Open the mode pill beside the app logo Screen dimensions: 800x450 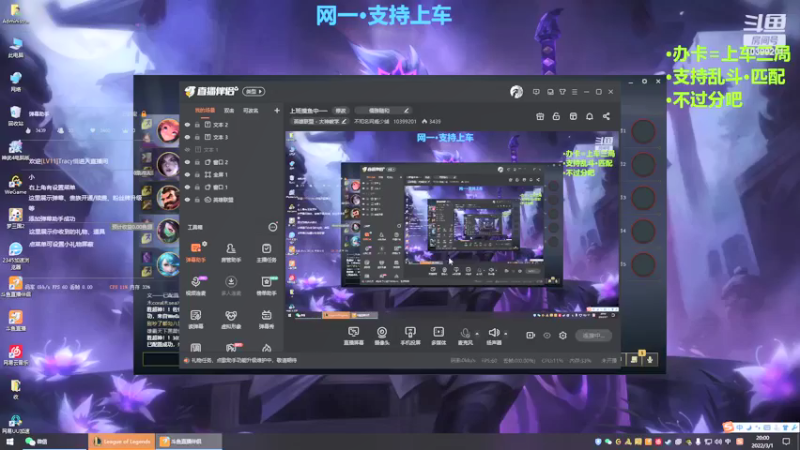(x=254, y=91)
